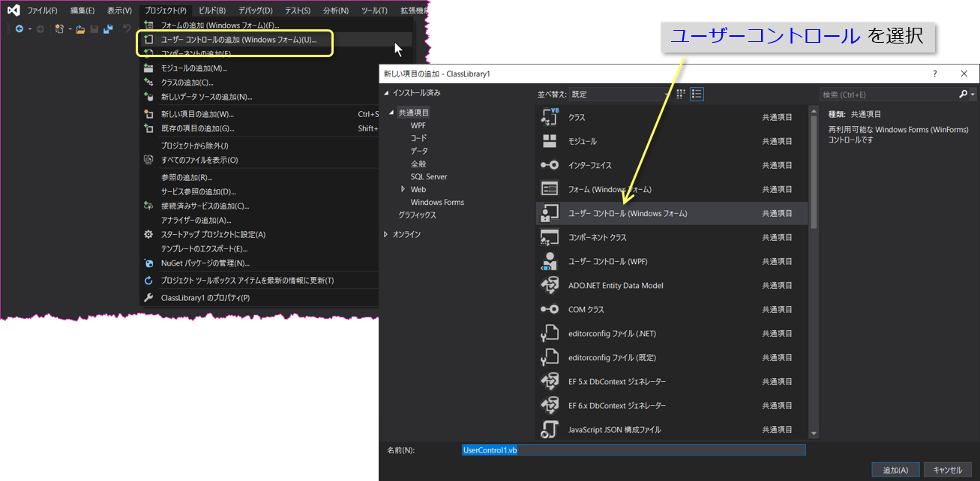The height and width of the screenshot is (481, 980).
Task: Switch to medium icons view
Action: coord(681,94)
